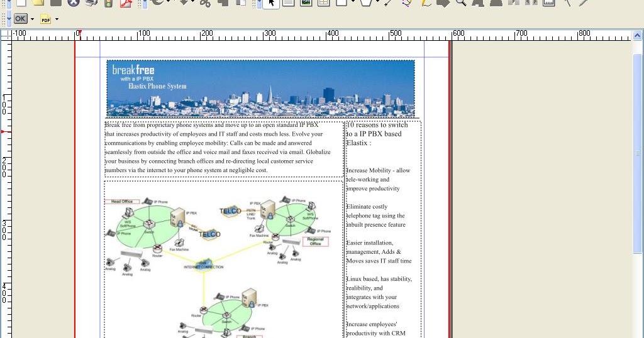Redo the last undone action
The width and height of the screenshot is (644, 338).
point(184,3)
